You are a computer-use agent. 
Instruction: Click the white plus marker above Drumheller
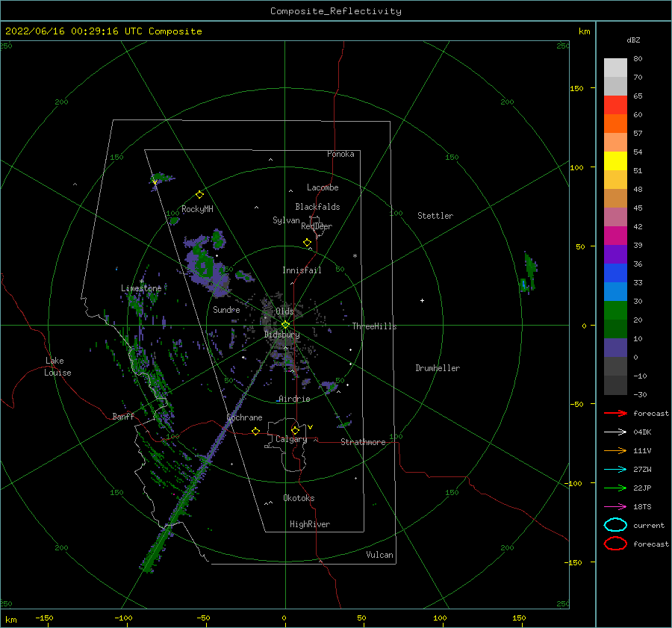[422, 300]
